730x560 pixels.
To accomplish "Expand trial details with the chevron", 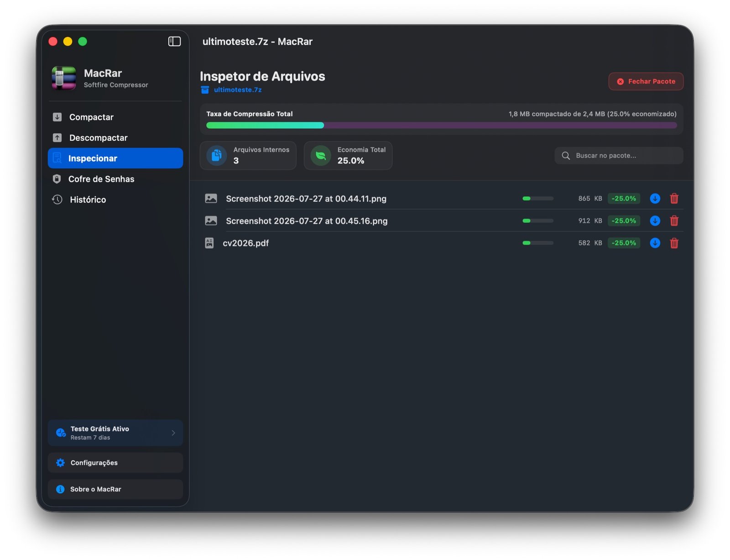I will (173, 433).
